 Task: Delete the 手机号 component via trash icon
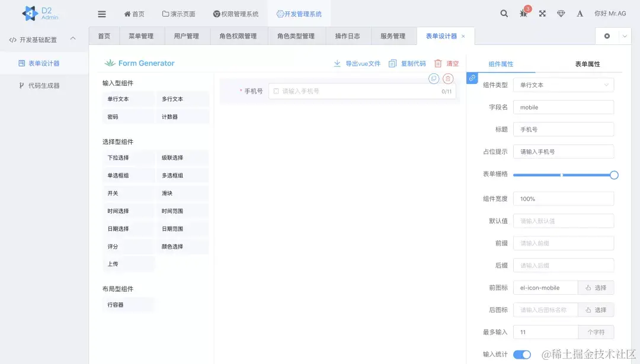click(448, 78)
